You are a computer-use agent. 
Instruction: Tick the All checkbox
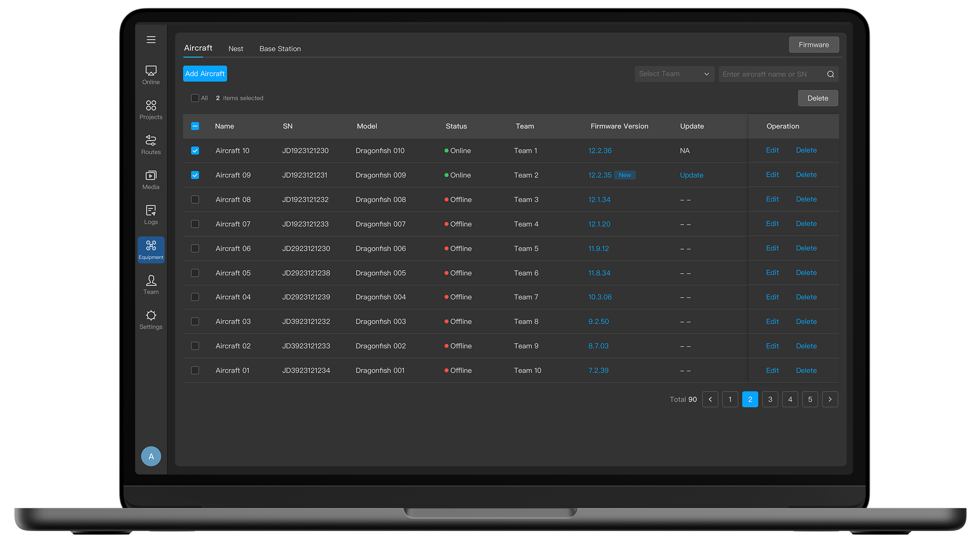[195, 98]
